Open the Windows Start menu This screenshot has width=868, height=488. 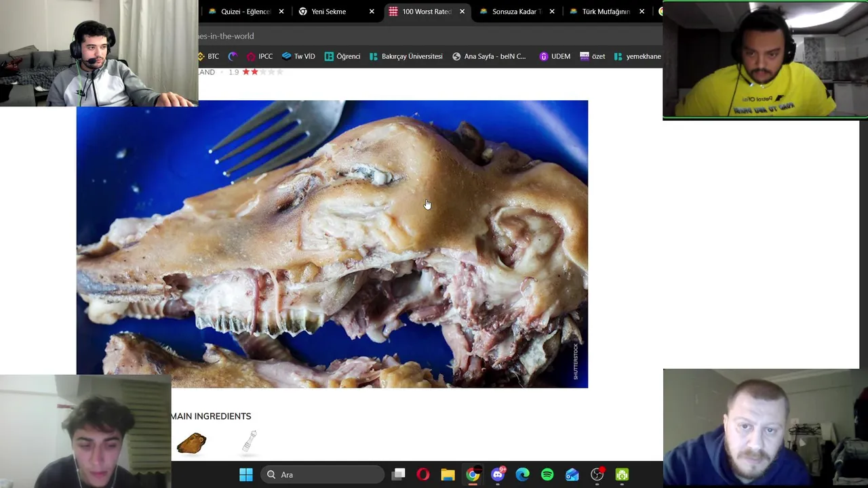[x=246, y=475]
